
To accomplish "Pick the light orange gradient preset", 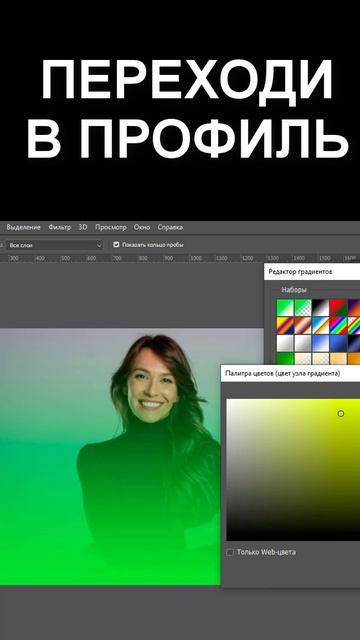I will pyautogui.click(x=338, y=359).
